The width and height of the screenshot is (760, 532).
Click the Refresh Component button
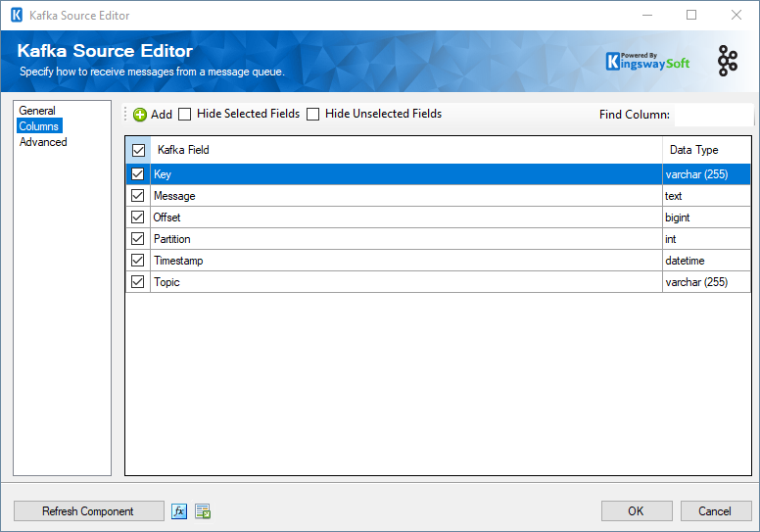point(89,511)
